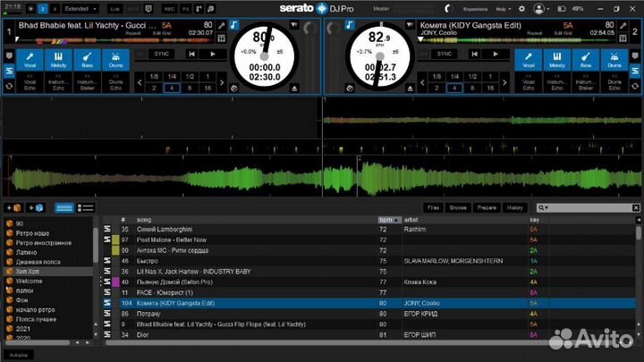Open the Files panel tab
644x362 pixels.
click(433, 207)
